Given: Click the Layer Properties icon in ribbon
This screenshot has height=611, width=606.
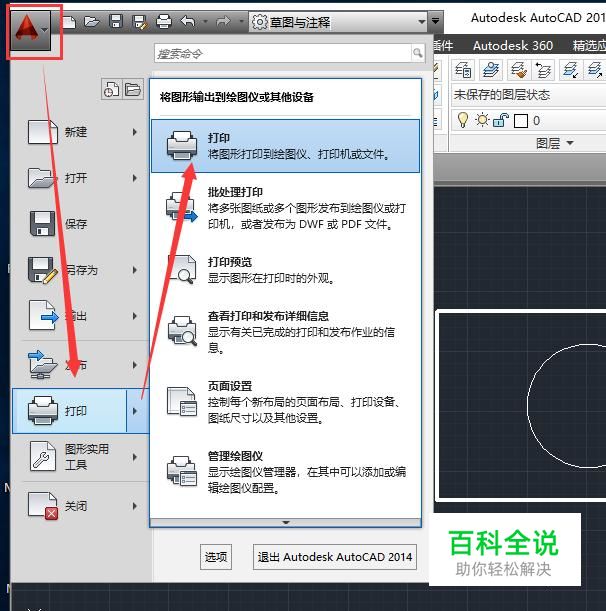Looking at the screenshot, I should coord(463,70).
